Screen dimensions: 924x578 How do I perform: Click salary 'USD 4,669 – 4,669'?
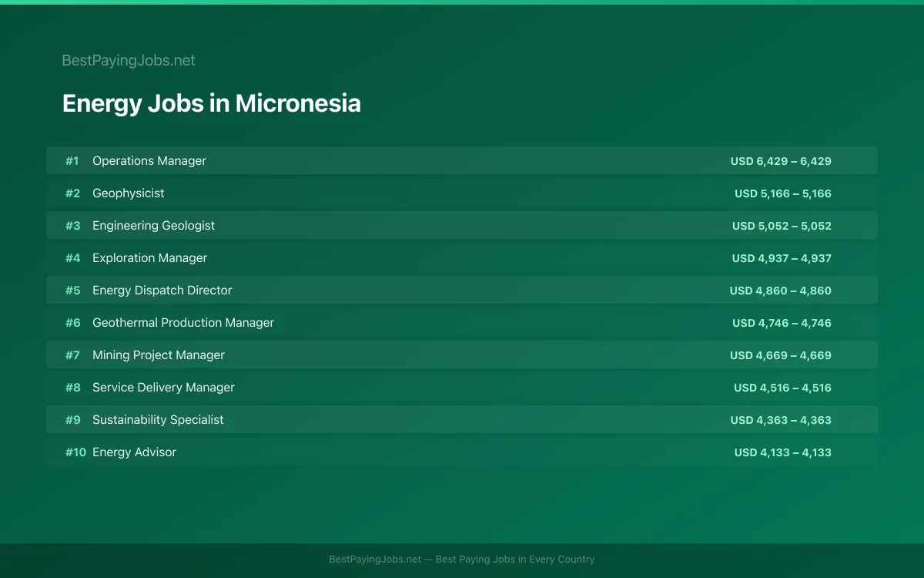(781, 355)
